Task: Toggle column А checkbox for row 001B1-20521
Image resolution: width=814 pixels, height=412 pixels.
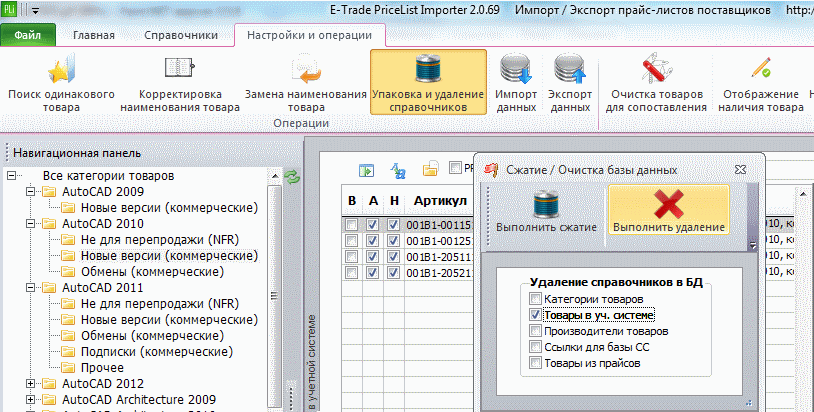Action: click(x=372, y=272)
